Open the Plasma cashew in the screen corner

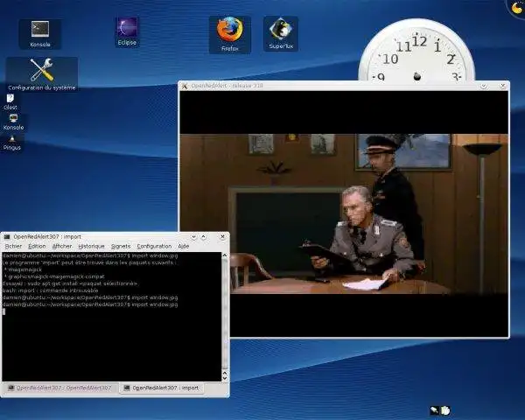click(x=517, y=7)
